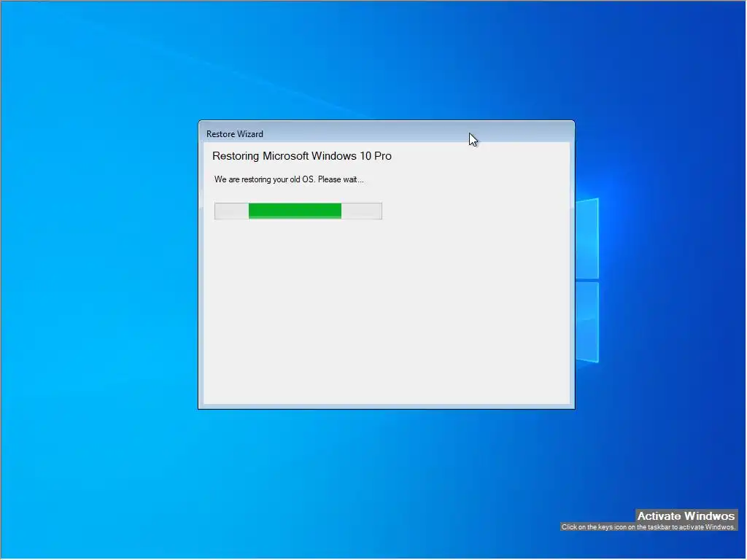Click the 'Click on the keys icon' activation text
The height and width of the screenshot is (560, 747).
[649, 526]
